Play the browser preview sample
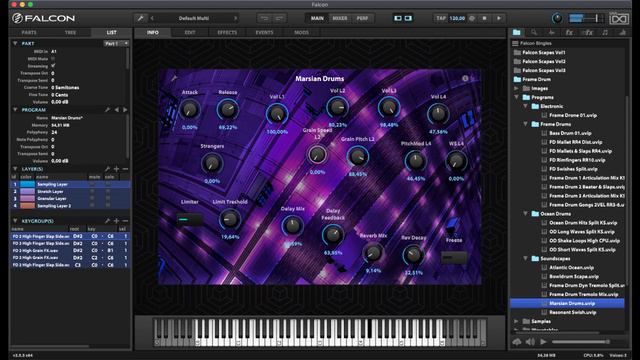Screen dimensions: 640x360 (543, 342)
